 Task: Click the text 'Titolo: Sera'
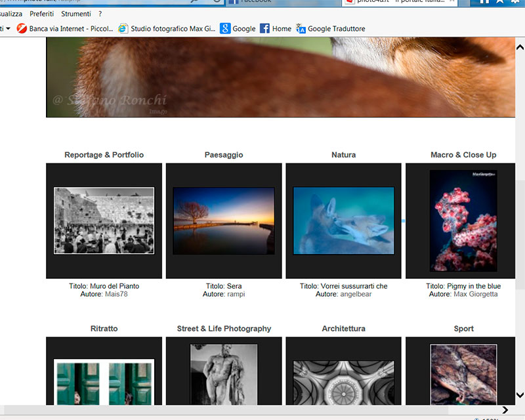pos(224,286)
